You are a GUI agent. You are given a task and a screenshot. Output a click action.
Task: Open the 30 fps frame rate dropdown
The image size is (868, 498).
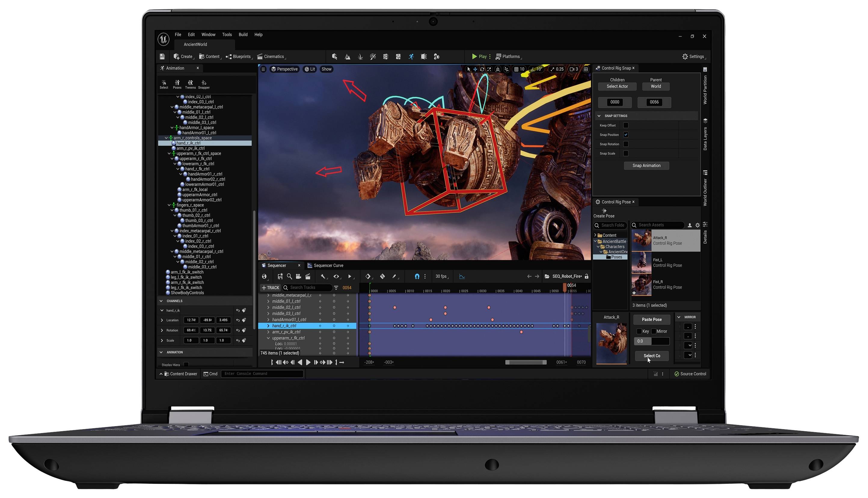(442, 276)
